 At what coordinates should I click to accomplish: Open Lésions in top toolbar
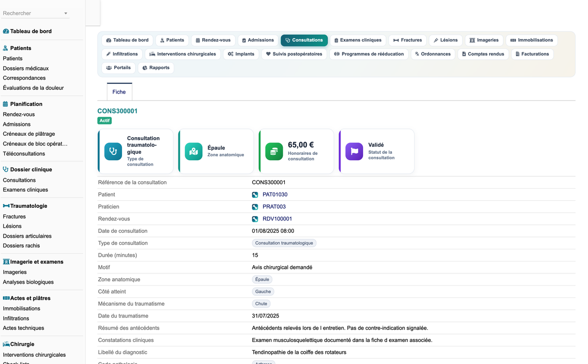445,40
